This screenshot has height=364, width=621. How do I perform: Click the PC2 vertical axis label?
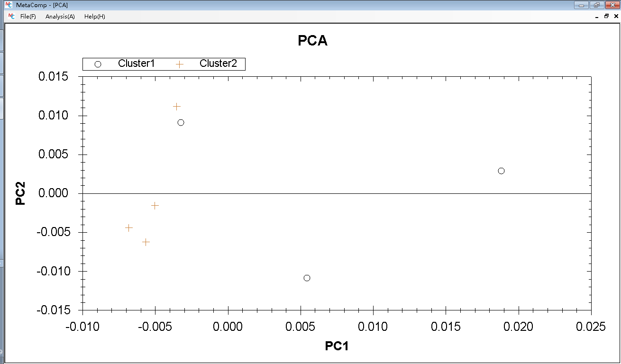point(20,193)
